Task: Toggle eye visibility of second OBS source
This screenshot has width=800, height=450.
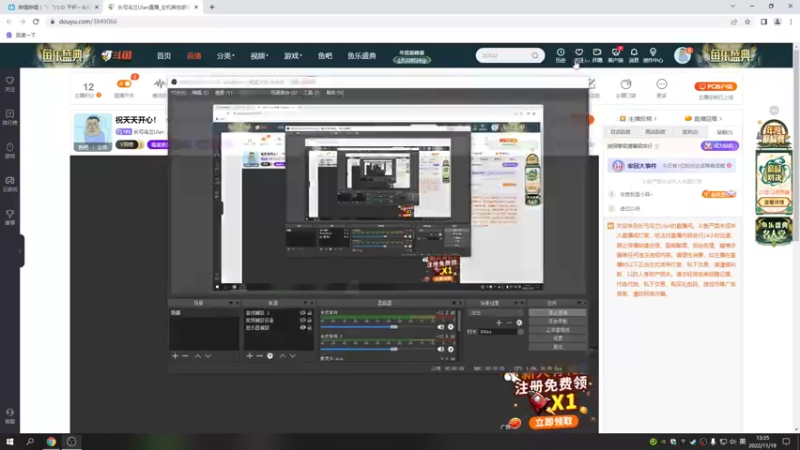Action: click(x=303, y=320)
